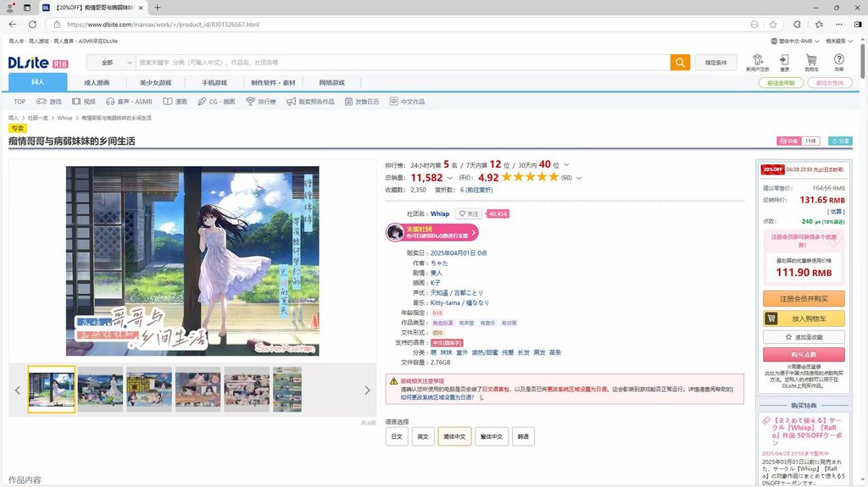Expand the 相关服务 dropdown
Viewport: 868px width, 487px height.
coord(839,41)
